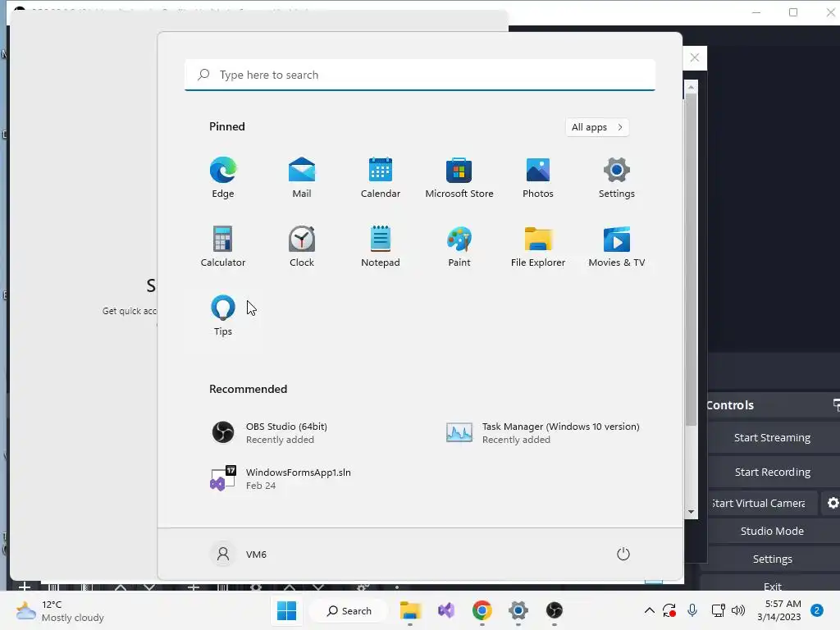Open Movies & TV app
This screenshot has width=840, height=630.
click(x=617, y=246)
